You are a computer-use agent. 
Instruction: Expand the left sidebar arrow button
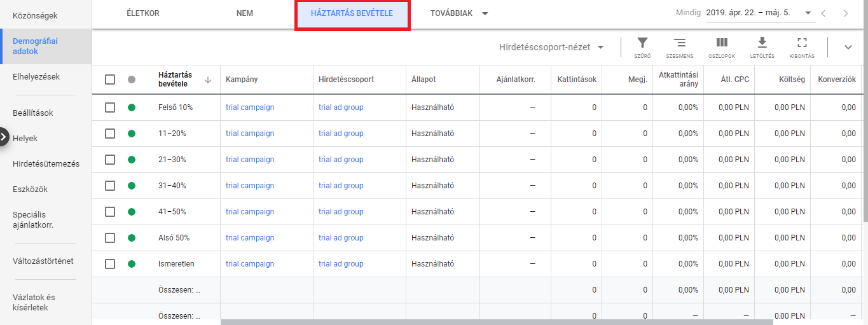tap(4, 137)
